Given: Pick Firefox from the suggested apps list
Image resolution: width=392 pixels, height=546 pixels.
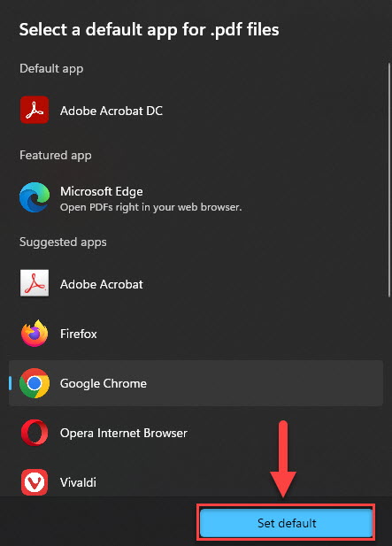Looking at the screenshot, I should coord(196,334).
